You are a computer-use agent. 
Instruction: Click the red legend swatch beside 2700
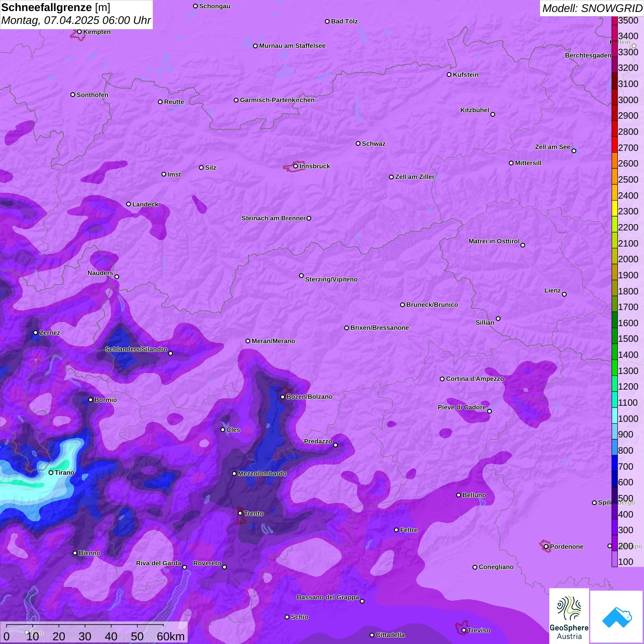tap(615, 145)
